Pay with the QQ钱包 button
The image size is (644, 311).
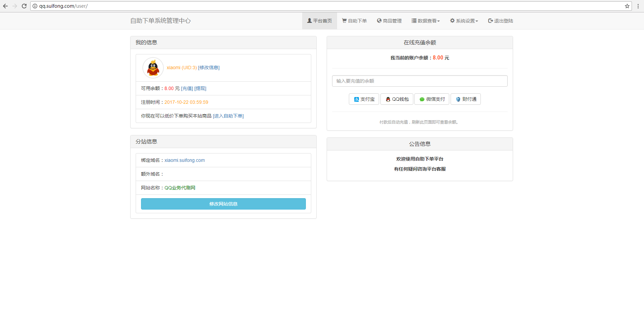coord(397,99)
